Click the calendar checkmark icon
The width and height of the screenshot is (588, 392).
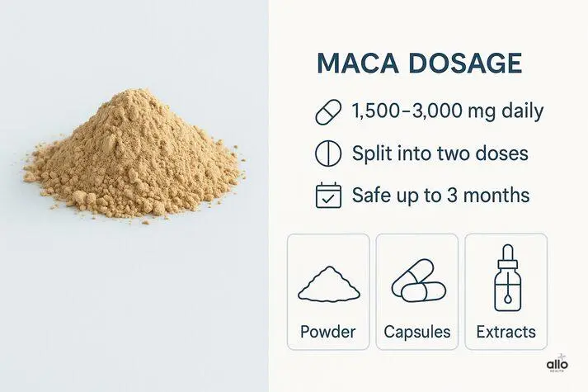(x=328, y=196)
